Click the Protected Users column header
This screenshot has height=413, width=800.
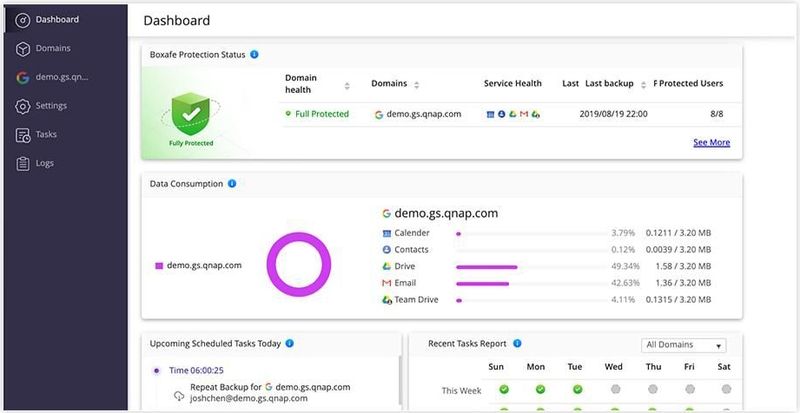click(x=691, y=83)
